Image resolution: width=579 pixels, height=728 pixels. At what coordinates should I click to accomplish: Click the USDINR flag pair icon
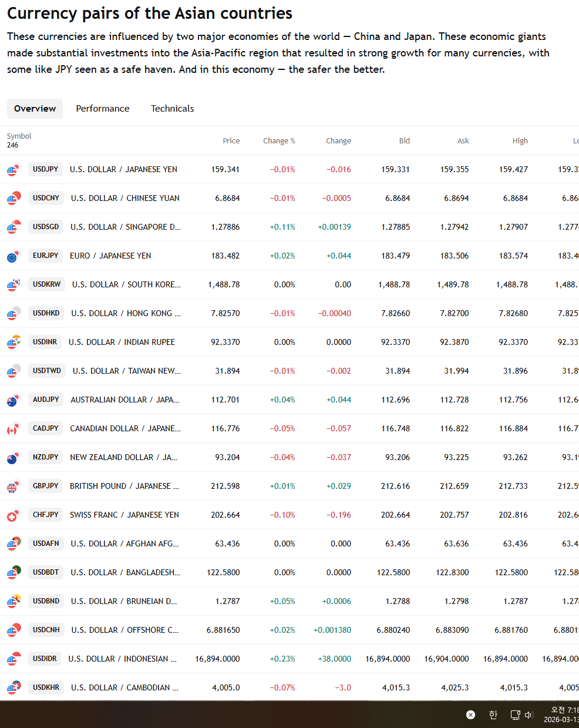click(14, 342)
